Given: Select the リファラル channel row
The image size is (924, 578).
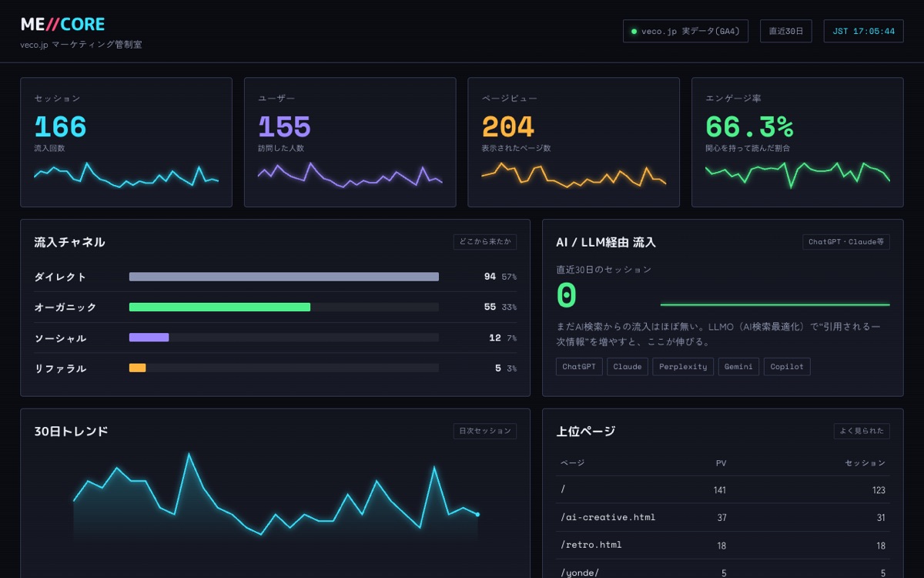Looking at the screenshot, I should (275, 368).
